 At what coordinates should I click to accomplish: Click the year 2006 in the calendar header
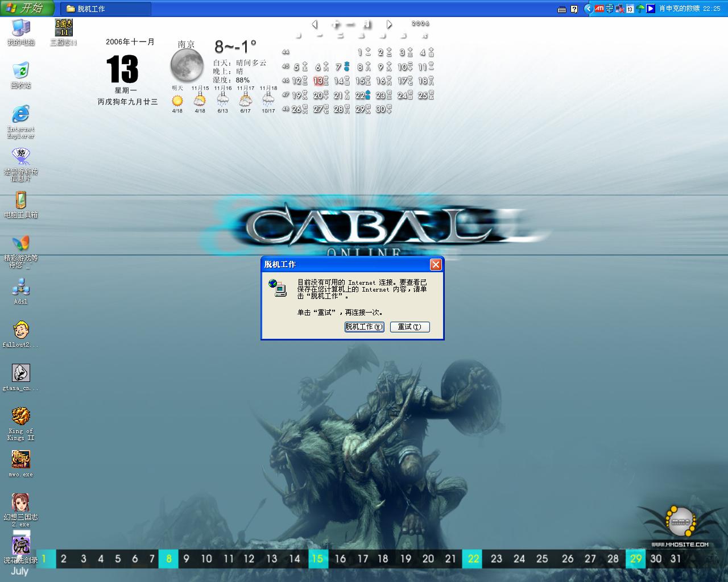point(420,23)
